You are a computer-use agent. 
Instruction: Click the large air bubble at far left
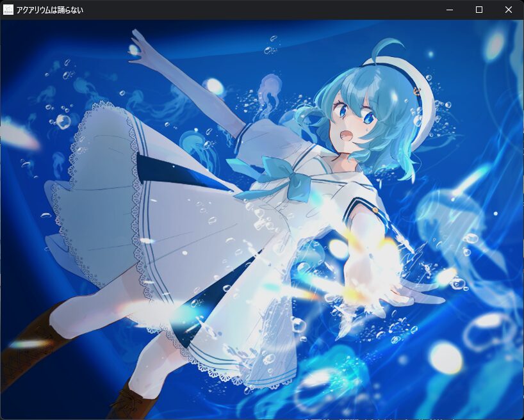pos(63,121)
